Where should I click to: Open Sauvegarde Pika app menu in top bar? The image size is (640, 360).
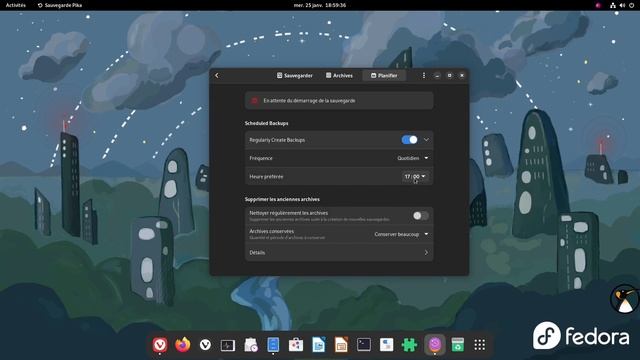pos(60,5)
